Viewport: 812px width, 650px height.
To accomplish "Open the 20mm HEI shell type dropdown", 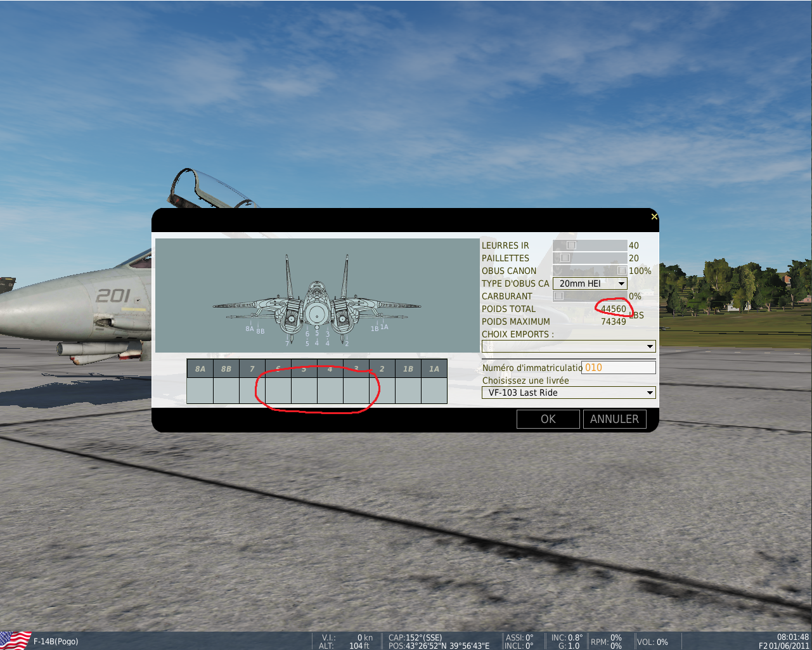I will [x=590, y=283].
